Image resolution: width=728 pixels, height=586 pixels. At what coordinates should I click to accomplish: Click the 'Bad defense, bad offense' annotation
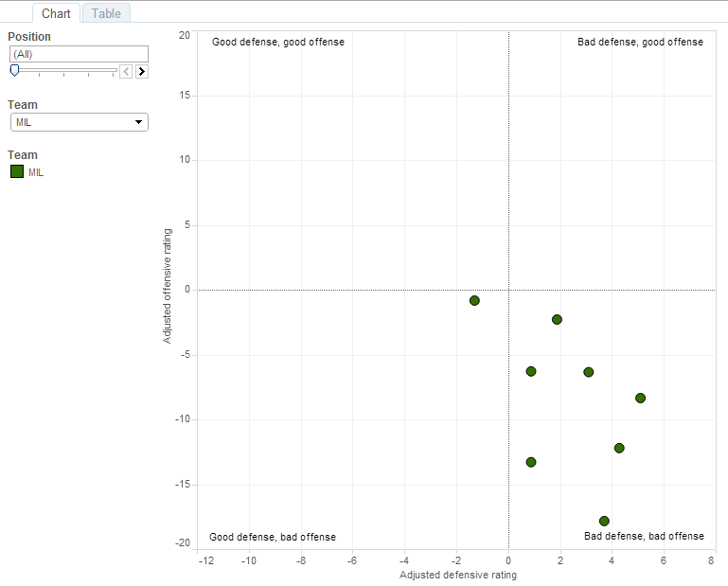[x=644, y=536]
